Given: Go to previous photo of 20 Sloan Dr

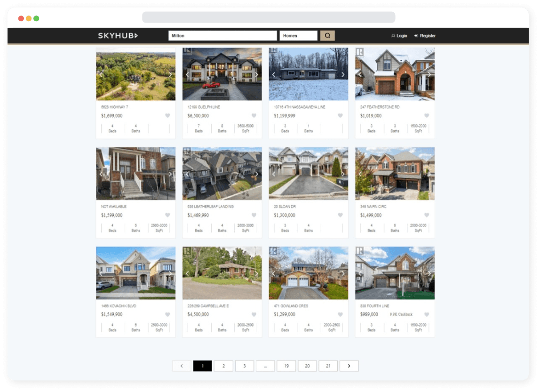Looking at the screenshot, I should click(x=274, y=174).
